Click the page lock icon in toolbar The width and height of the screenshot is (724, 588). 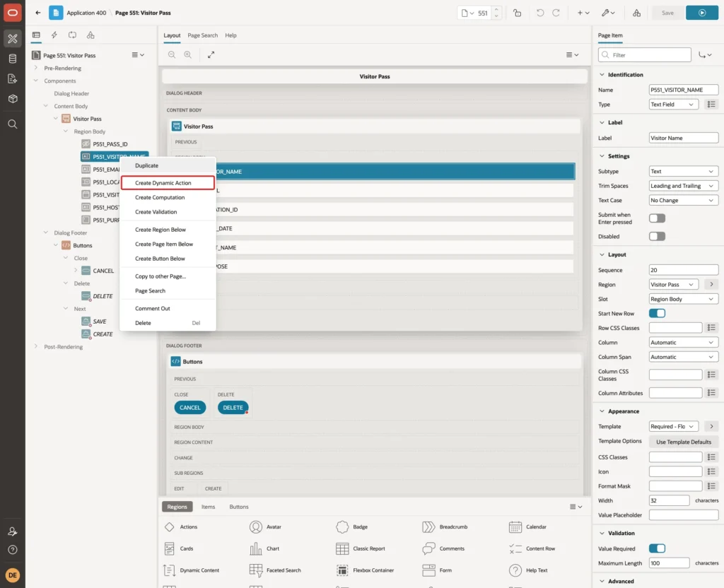(517, 13)
